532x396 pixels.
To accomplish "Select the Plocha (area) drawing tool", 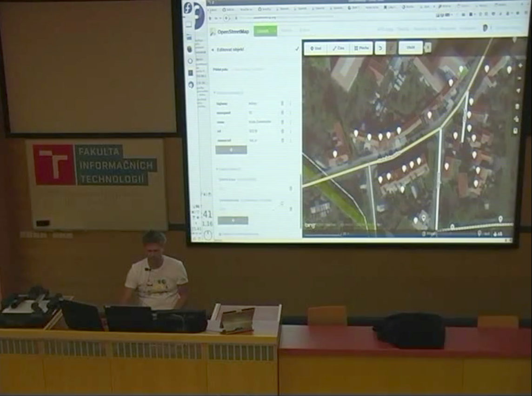I will point(361,48).
